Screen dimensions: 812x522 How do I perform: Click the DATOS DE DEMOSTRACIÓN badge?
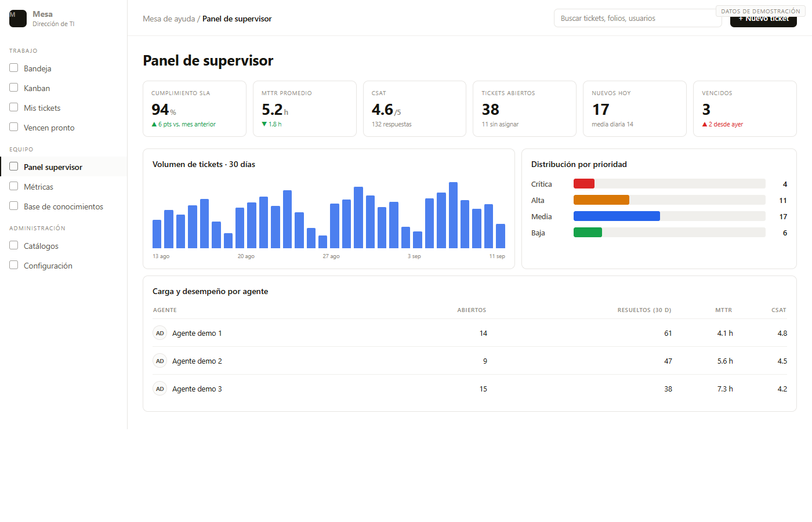[x=760, y=11]
